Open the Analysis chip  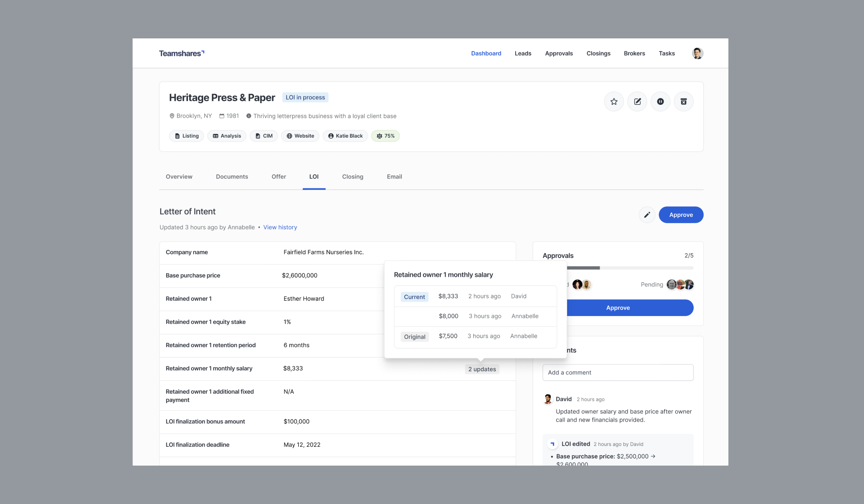[227, 136]
